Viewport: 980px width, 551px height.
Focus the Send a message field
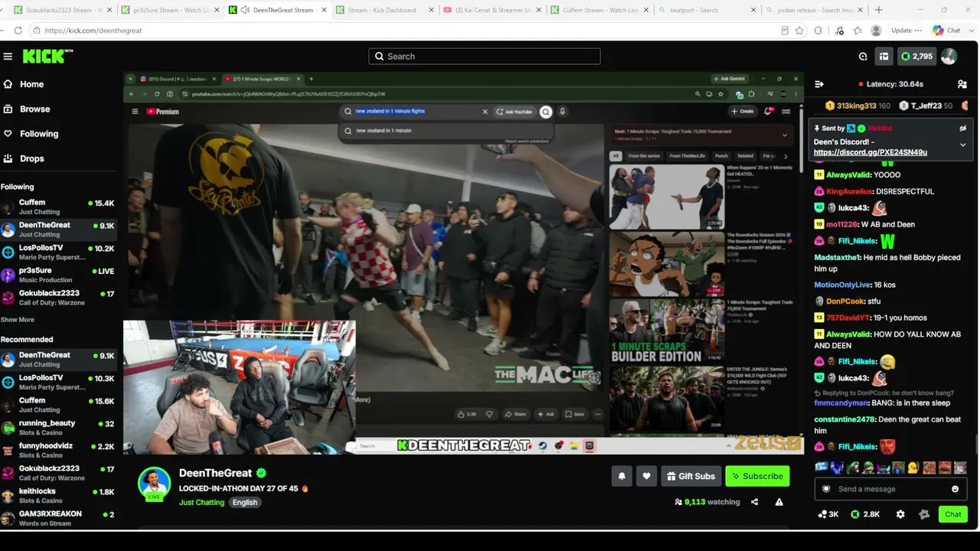point(890,489)
